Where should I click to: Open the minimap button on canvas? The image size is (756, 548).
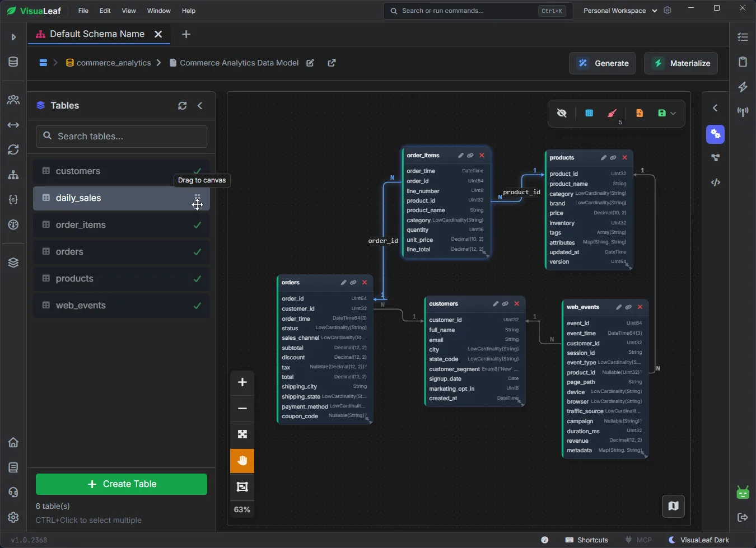(673, 506)
